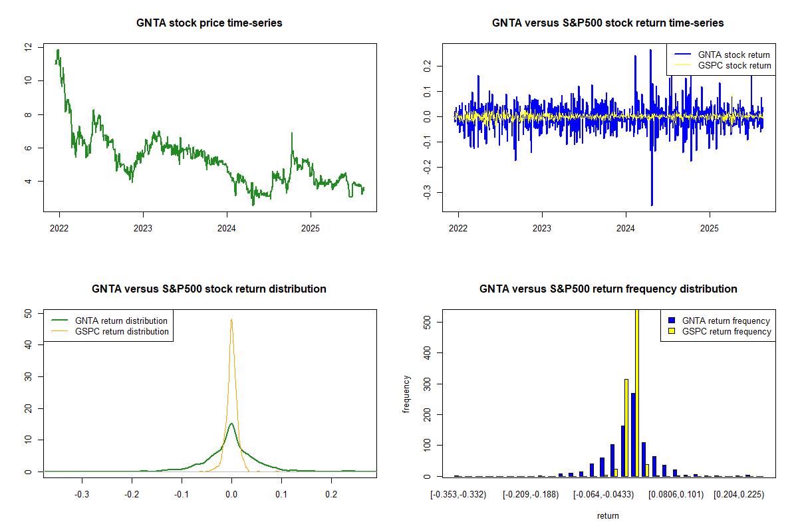Click the green GNTA return distribution legend line
798x532 pixels.
click(x=59, y=321)
